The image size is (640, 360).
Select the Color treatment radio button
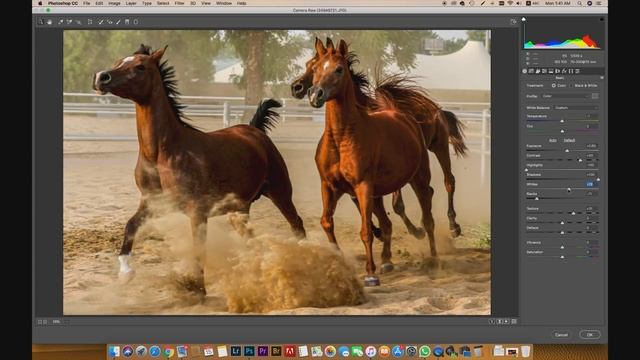554,86
